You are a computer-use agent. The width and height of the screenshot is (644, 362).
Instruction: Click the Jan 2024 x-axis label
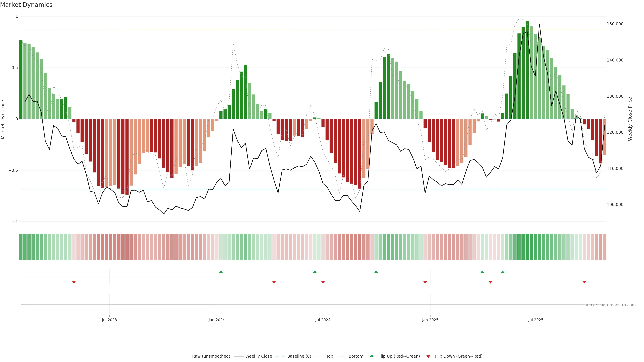click(x=217, y=320)
